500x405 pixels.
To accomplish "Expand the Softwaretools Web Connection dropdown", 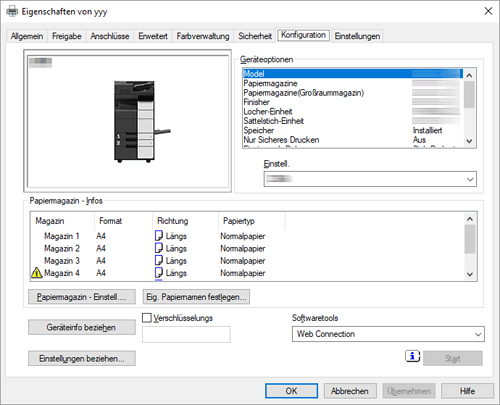I will 388,334.
